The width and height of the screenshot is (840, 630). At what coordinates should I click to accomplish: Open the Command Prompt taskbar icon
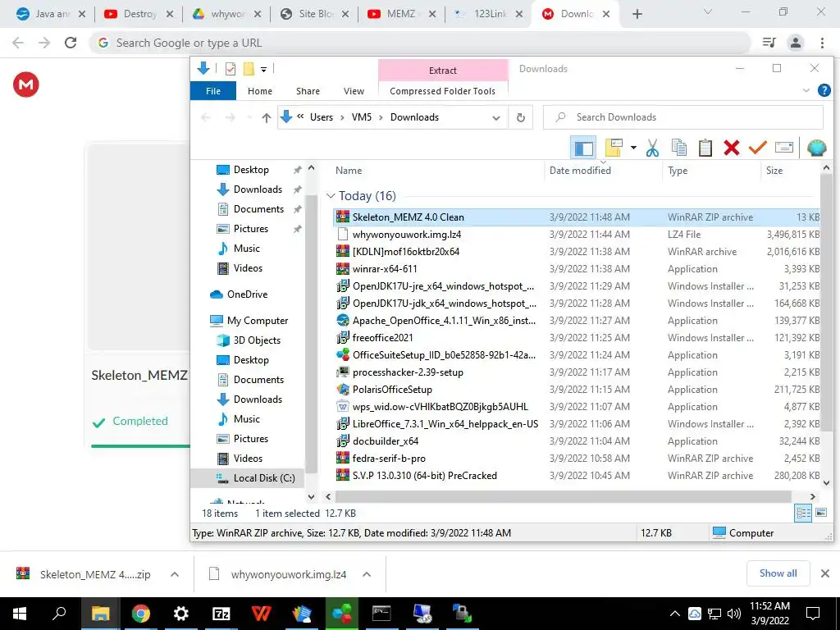[381, 614]
